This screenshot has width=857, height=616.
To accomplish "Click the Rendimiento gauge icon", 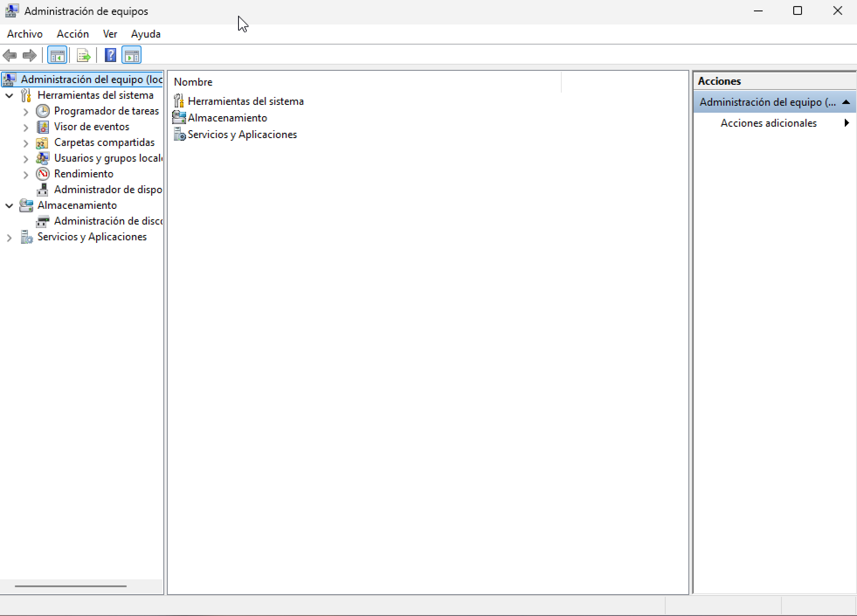I will click(x=42, y=174).
